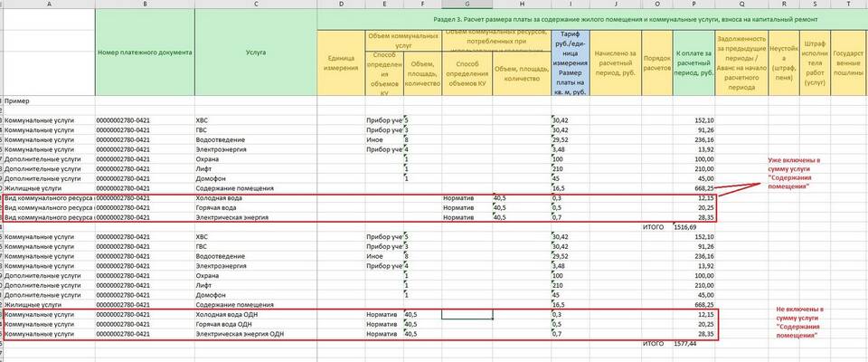Click the 20,25 amount in the 'Горячая вода ОДН' row
Image resolution: width=868 pixels, height=362 pixels.
pos(694,324)
